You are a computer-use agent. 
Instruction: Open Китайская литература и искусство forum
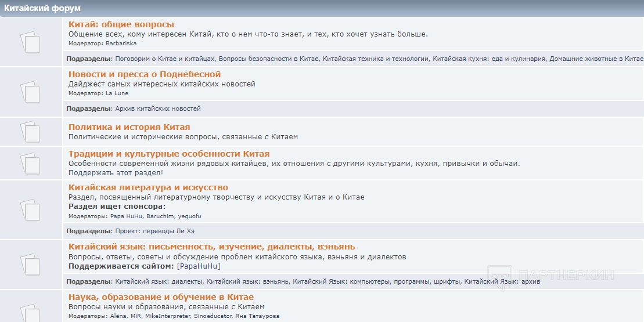(148, 187)
